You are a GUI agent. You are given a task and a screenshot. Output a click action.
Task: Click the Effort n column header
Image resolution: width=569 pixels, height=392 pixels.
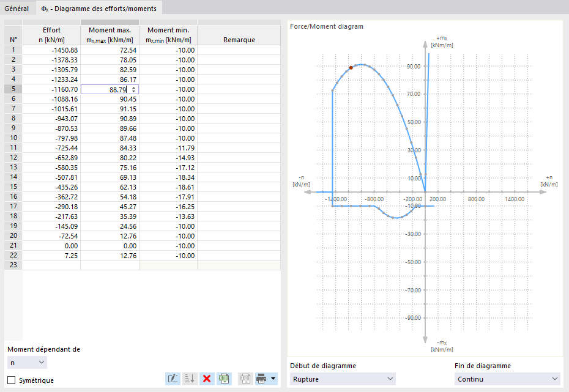(x=51, y=35)
